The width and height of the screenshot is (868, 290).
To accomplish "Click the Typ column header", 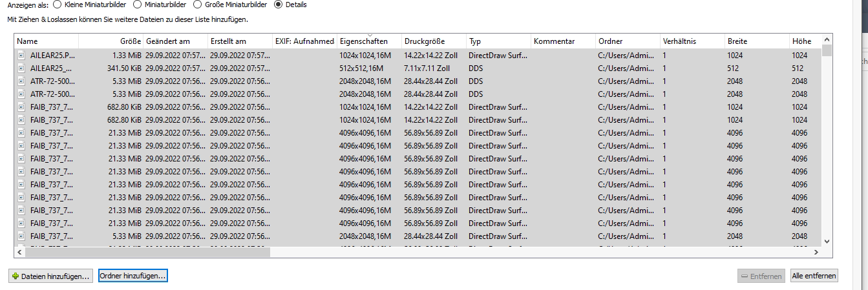I will (x=496, y=41).
